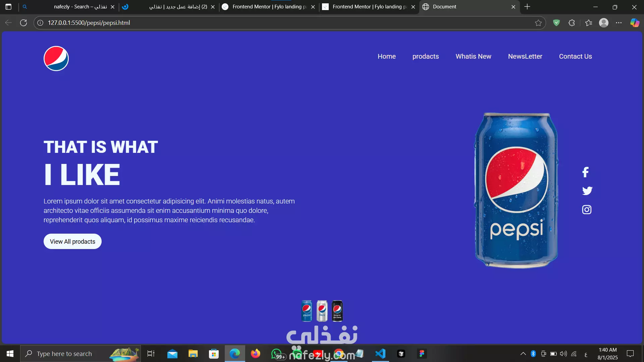The width and height of the screenshot is (644, 362).
Task: Close the Document tab
Action: 513,7
